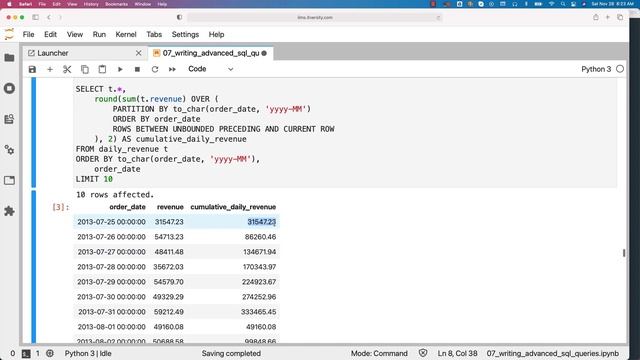This screenshot has width=640, height=360.
Task: Open the Settings menu
Action: [185, 35]
